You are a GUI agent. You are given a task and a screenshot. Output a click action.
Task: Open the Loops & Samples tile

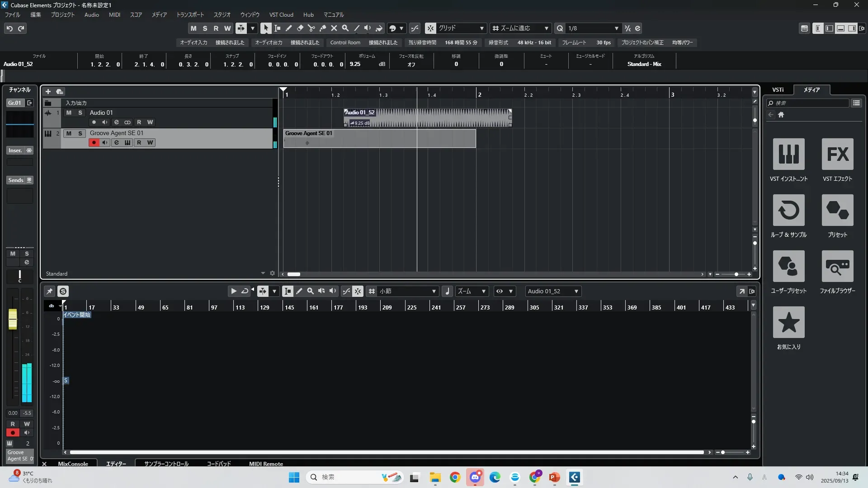(x=788, y=211)
